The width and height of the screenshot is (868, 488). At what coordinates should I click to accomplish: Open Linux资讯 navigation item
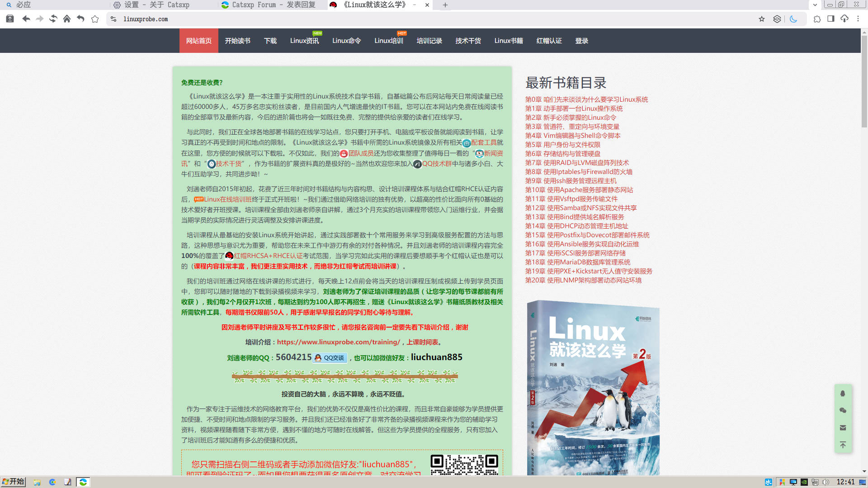(x=305, y=41)
